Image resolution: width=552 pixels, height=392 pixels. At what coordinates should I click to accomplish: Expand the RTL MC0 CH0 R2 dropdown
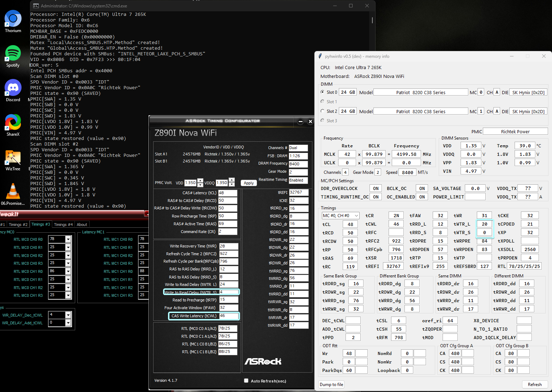[68, 256]
